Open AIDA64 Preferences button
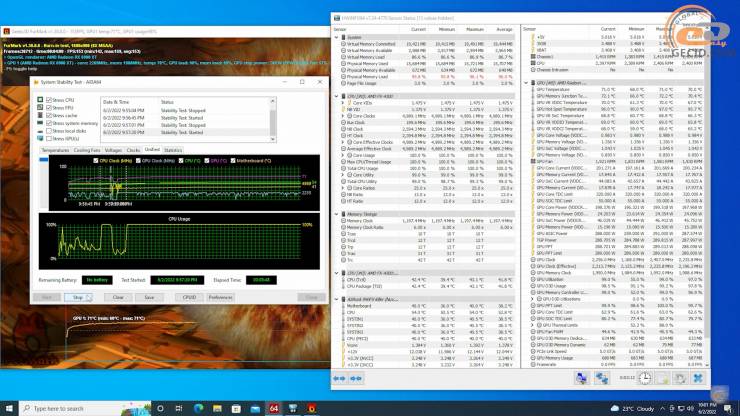This screenshot has width=740, height=416. pos(220,297)
